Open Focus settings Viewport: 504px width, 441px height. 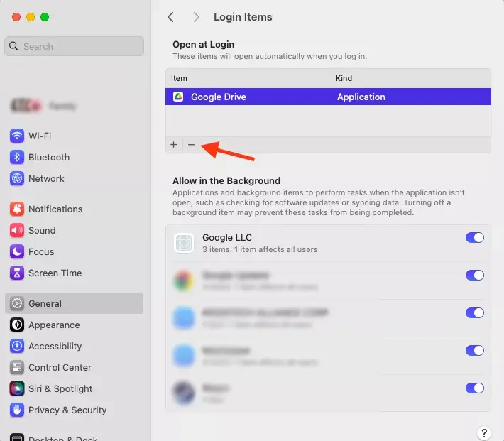tap(74, 251)
